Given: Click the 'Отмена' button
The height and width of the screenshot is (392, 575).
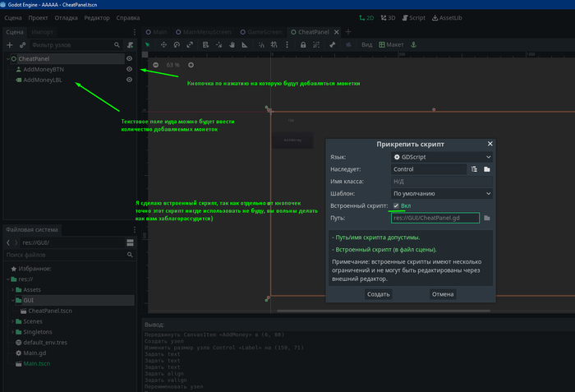Looking at the screenshot, I should click(442, 293).
